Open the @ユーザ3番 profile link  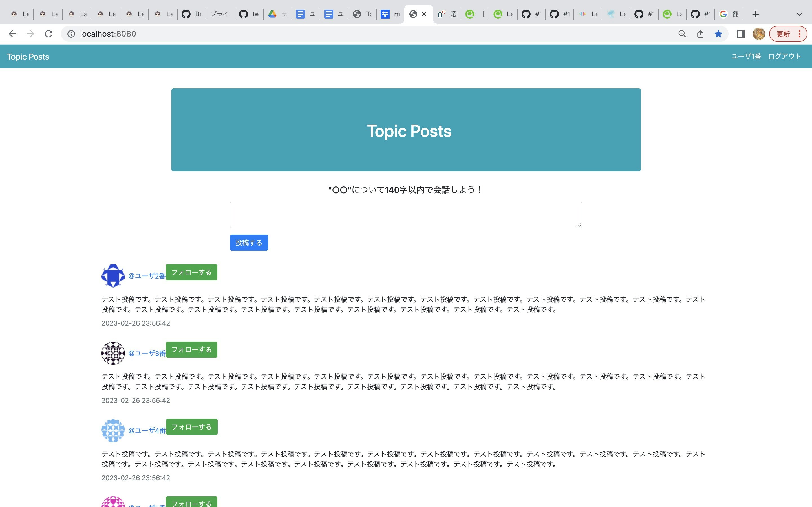(x=147, y=353)
